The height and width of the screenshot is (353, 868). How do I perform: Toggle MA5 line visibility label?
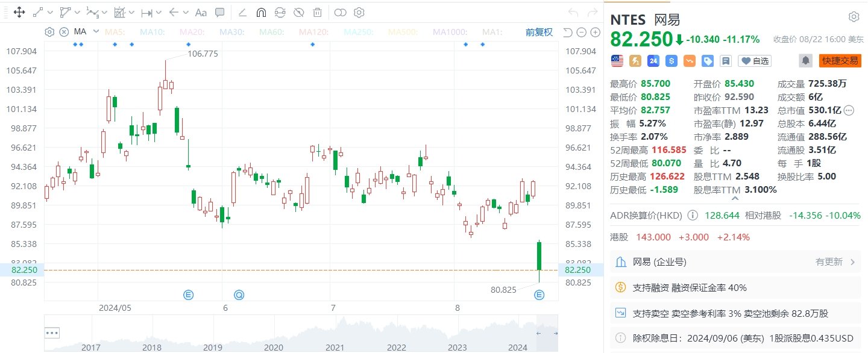(x=115, y=32)
